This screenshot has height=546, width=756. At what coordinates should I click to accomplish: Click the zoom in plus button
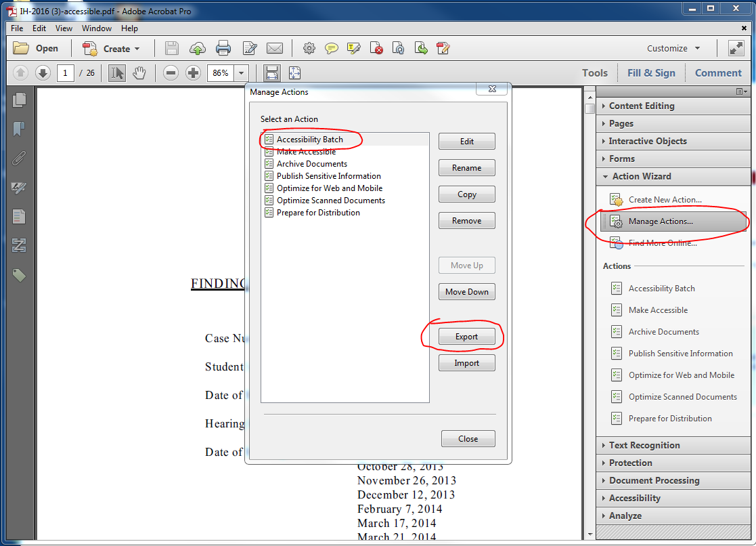[193, 73]
